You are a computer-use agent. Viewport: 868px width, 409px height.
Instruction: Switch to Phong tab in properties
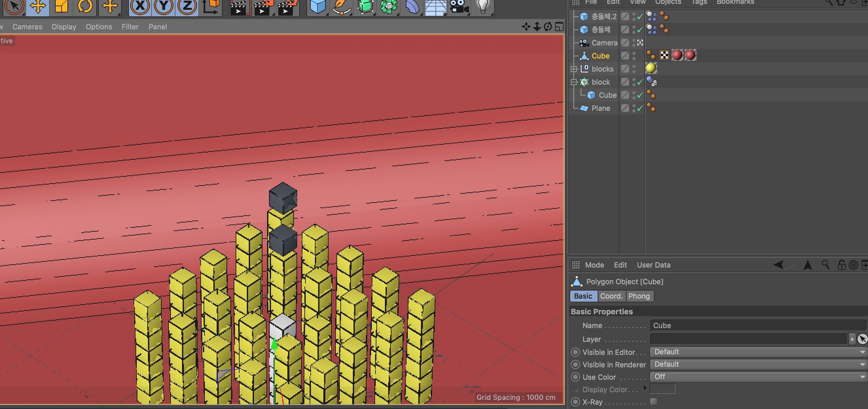(x=639, y=295)
